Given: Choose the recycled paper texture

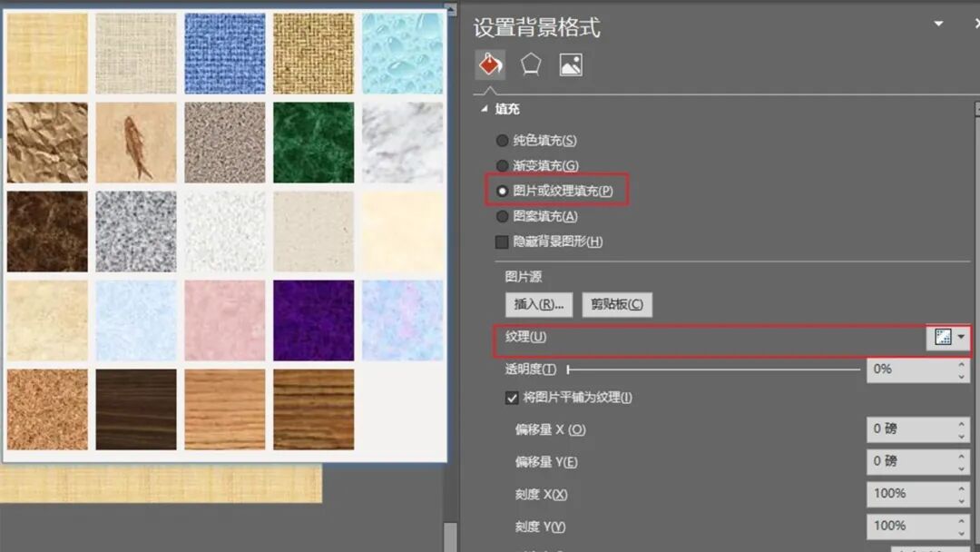Looking at the screenshot, I should tap(314, 232).
